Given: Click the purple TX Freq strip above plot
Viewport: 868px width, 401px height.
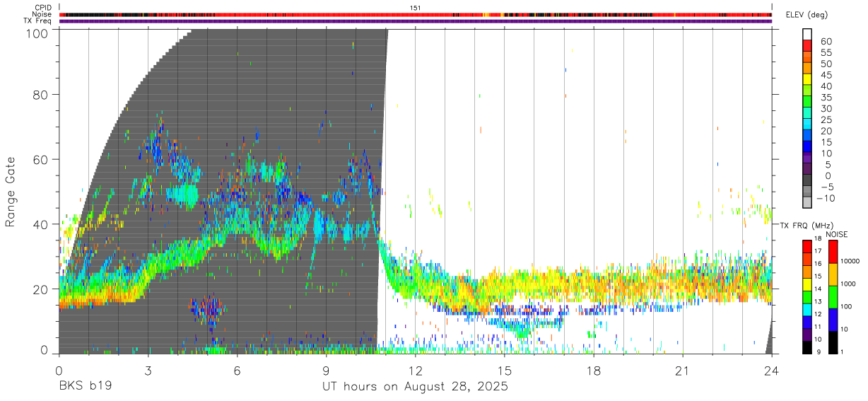Looking at the screenshot, I should (416, 21).
